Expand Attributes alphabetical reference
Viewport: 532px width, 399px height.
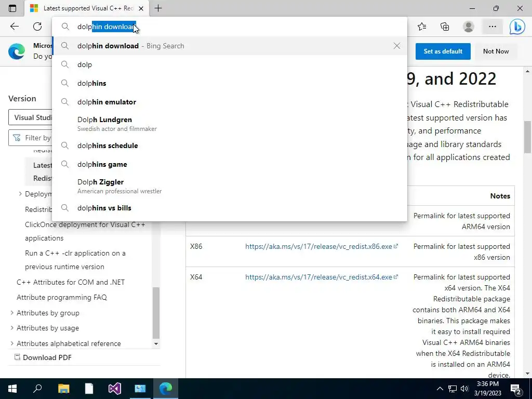click(12, 343)
